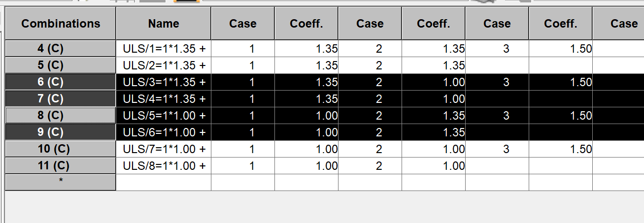
Task: Click the first Coeff. column header
Action: [306, 23]
